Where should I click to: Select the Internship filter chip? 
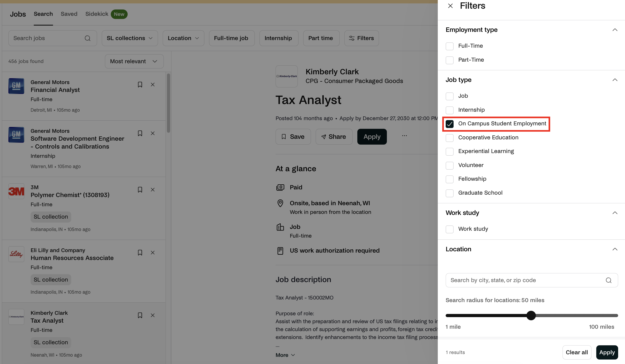coord(279,38)
